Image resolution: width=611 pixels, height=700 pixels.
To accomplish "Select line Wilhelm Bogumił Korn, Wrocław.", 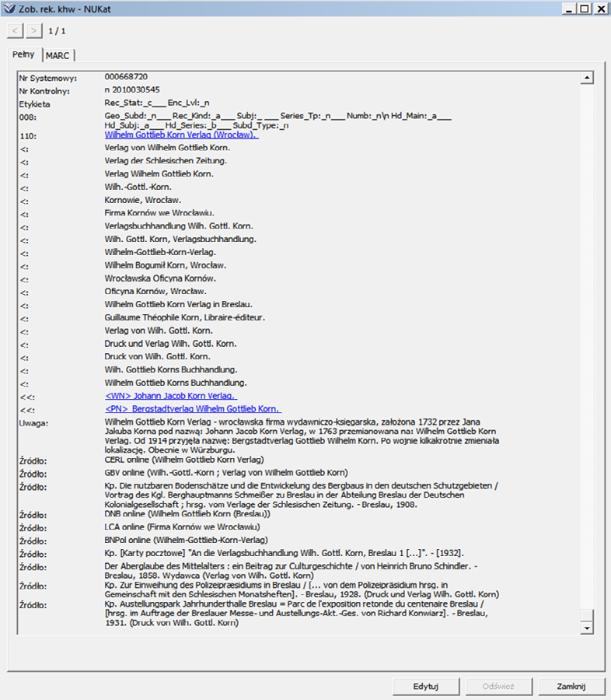I will 165,265.
